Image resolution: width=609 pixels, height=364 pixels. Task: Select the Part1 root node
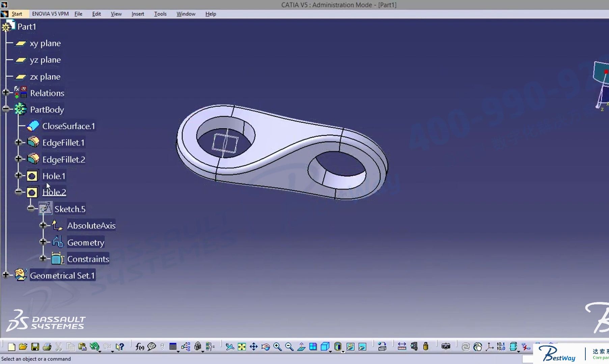(x=27, y=27)
